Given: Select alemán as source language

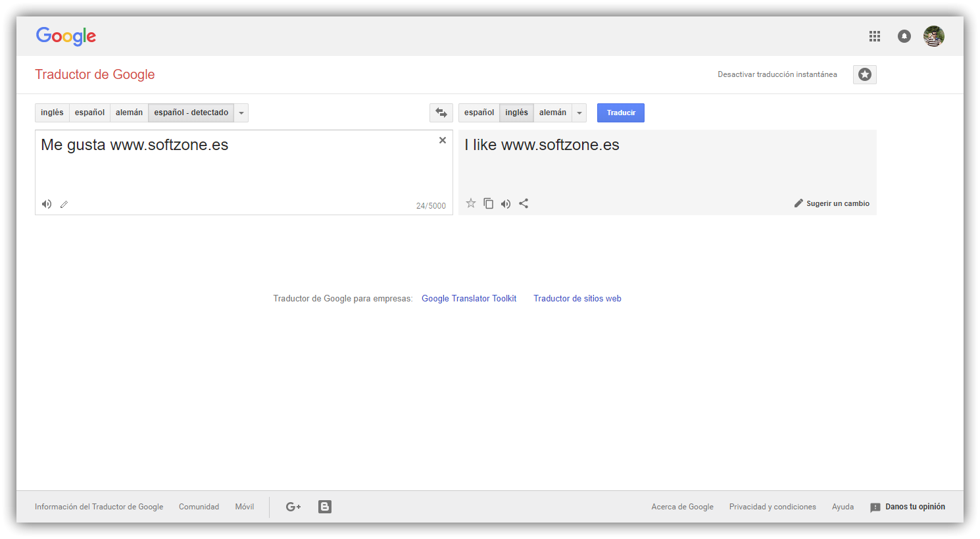Looking at the screenshot, I should (x=129, y=113).
